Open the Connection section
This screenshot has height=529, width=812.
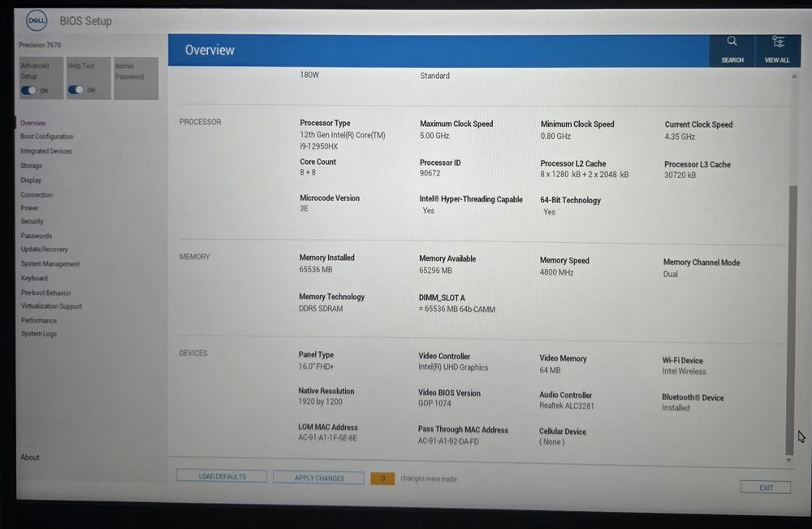[x=37, y=195]
